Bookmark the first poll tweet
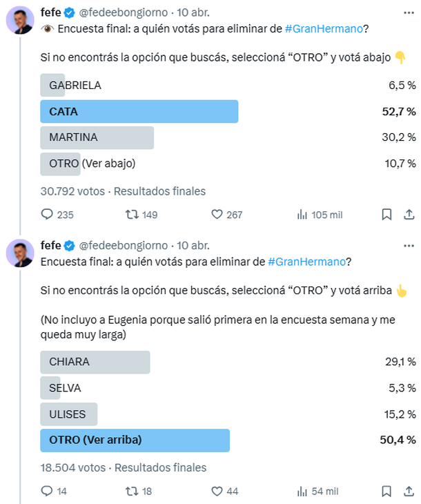421x504 pixels. point(387,215)
